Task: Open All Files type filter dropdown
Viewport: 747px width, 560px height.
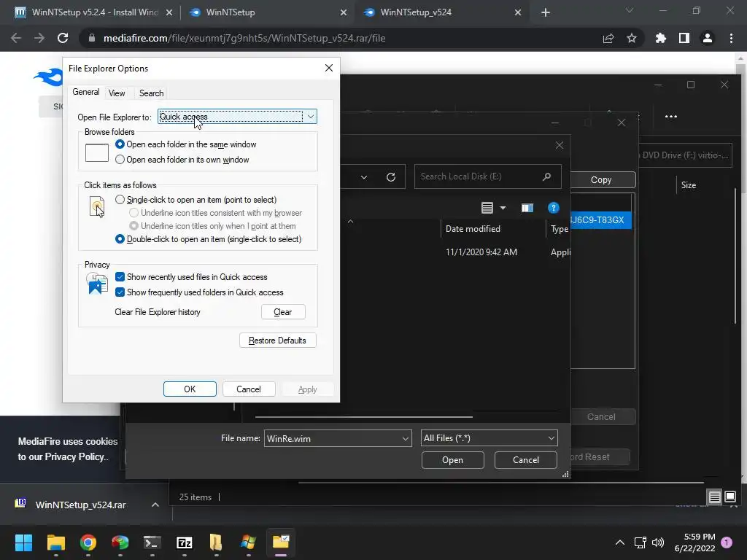Action: [x=489, y=438]
